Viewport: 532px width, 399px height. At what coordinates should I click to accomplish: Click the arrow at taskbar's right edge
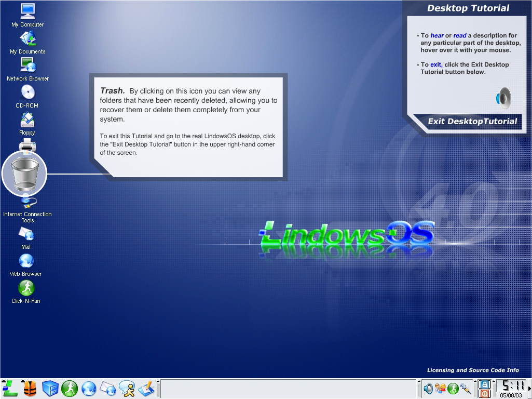coord(529,389)
